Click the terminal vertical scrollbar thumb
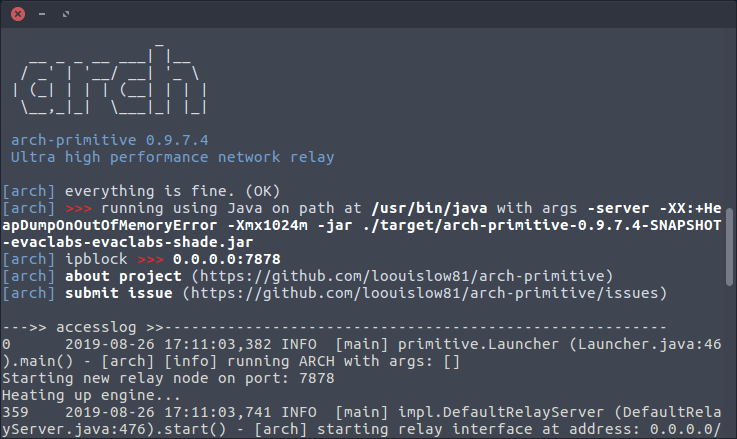This screenshot has height=439, width=737. pyautogui.click(x=729, y=246)
